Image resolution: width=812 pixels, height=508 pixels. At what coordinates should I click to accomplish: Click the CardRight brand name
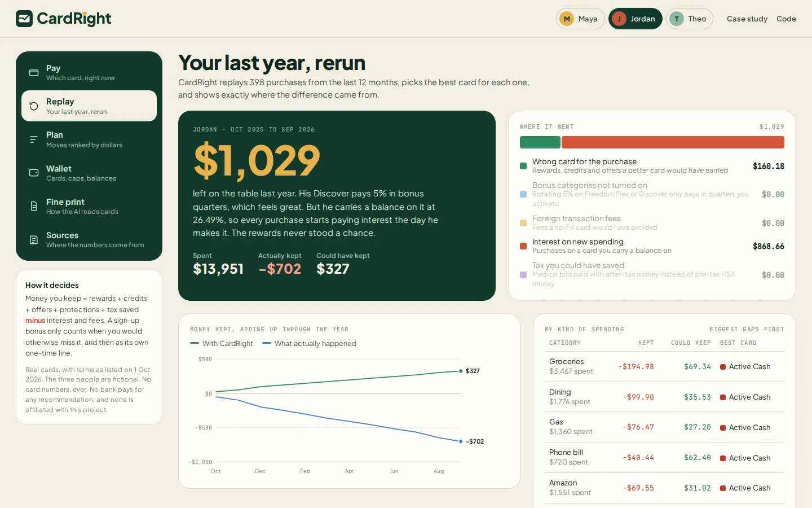74,19
